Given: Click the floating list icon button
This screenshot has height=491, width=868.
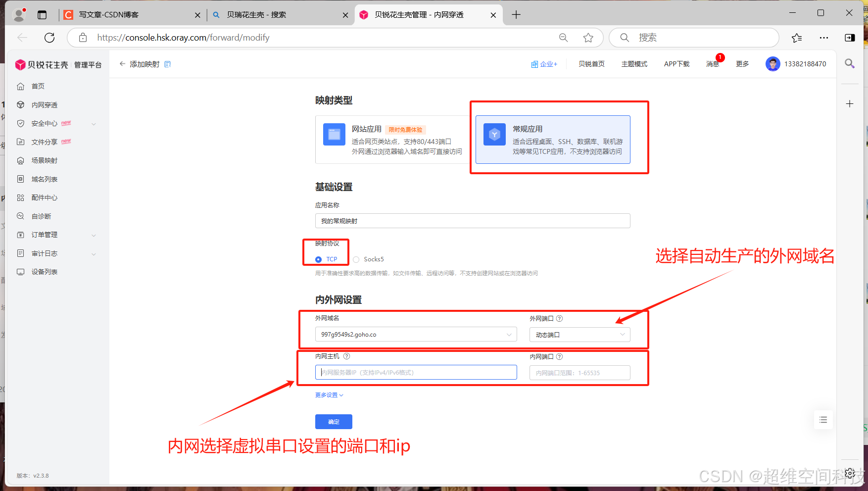Looking at the screenshot, I should click(823, 420).
